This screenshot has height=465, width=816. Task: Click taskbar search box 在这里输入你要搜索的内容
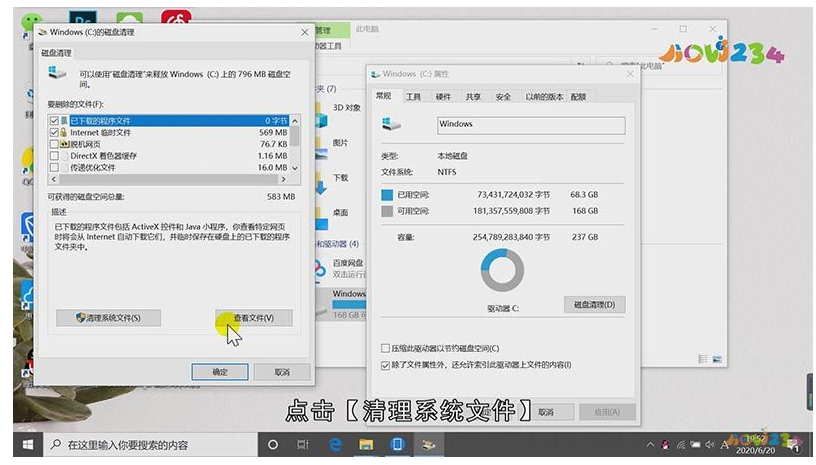151,445
